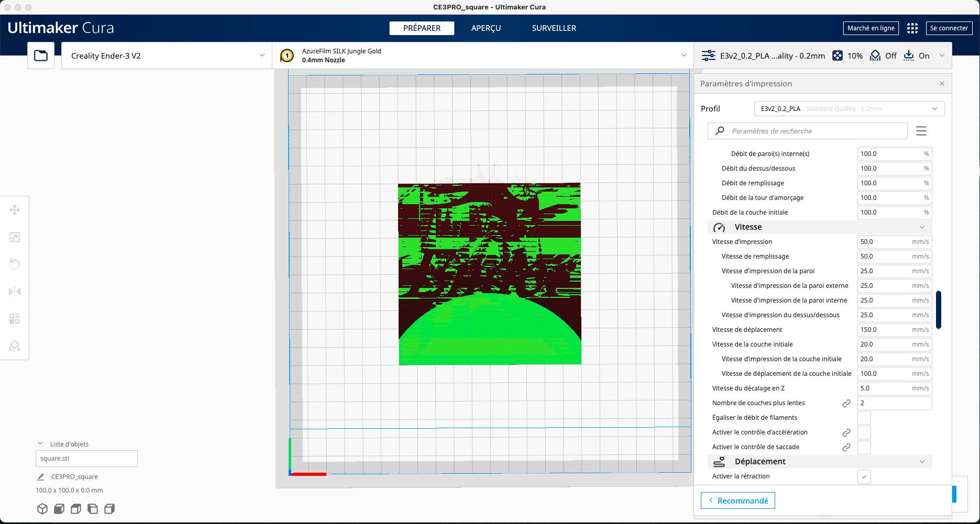
Task: Switch to the PRÉPARER stage
Action: coord(422,28)
